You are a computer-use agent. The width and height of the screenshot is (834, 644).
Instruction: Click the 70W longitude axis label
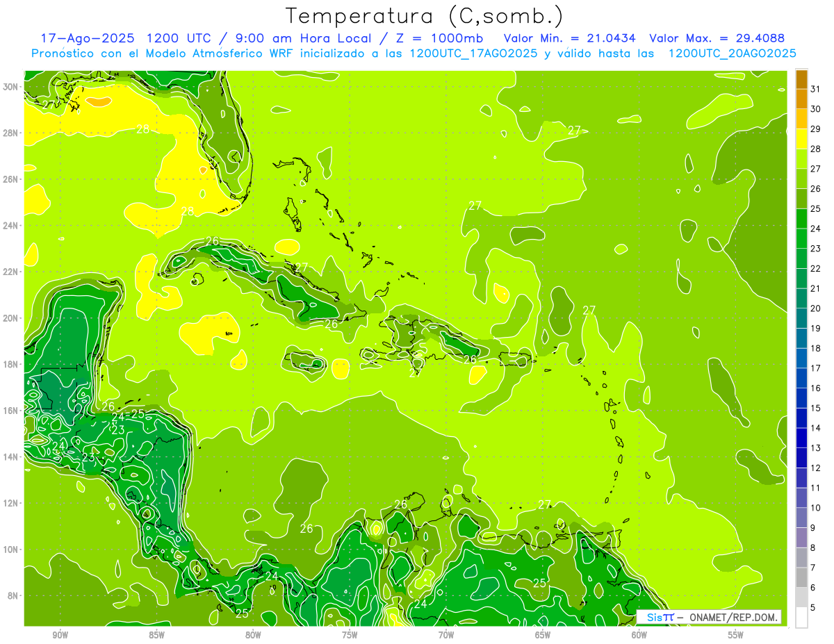446,635
